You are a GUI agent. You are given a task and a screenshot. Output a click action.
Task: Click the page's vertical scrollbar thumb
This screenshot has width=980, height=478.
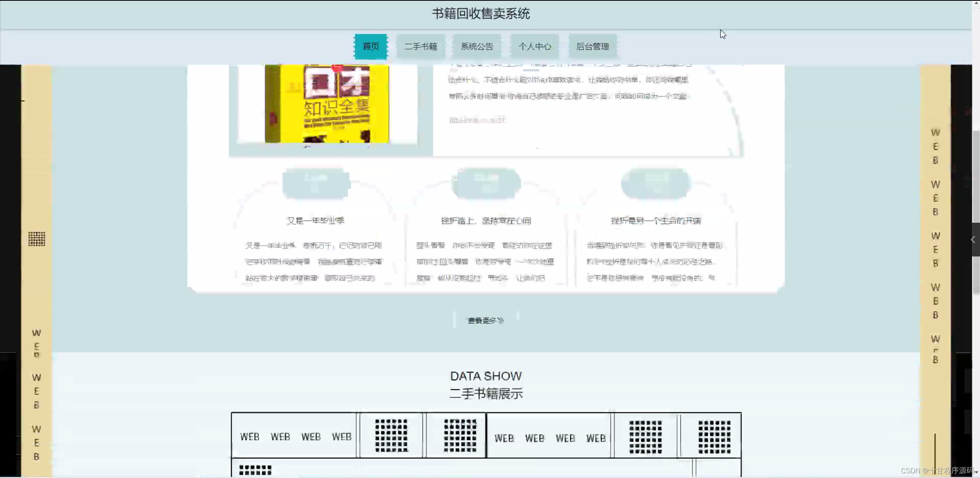pos(976,176)
